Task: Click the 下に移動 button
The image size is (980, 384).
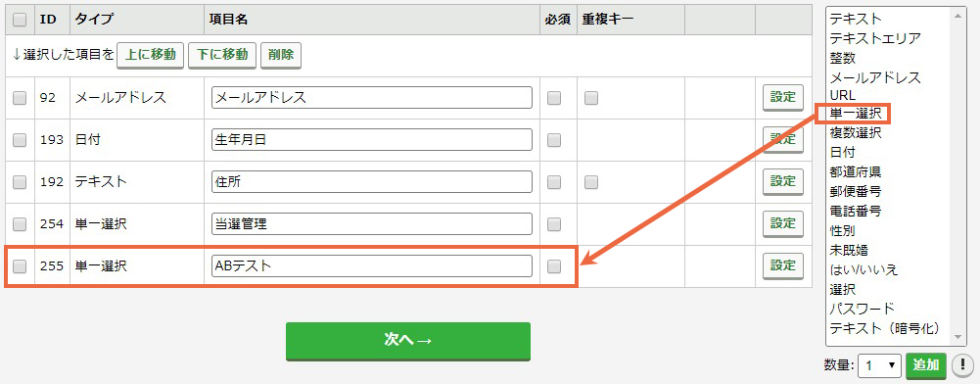Action: [x=222, y=55]
